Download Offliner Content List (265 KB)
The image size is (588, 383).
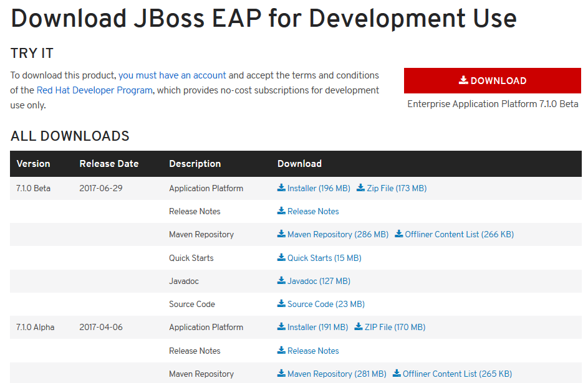coord(453,374)
